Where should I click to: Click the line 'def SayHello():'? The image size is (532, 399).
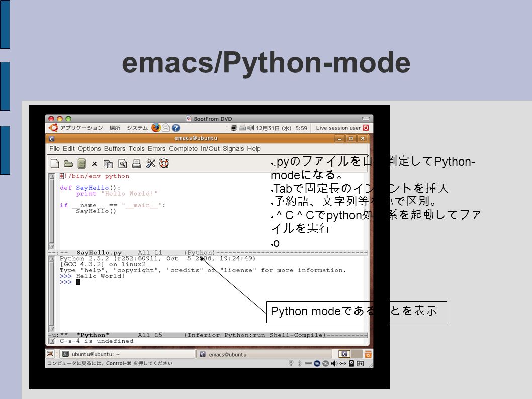point(90,188)
